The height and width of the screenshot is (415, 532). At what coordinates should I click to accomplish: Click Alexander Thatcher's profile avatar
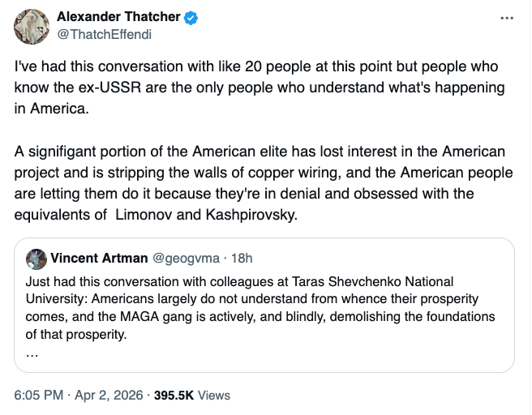pos(31,27)
